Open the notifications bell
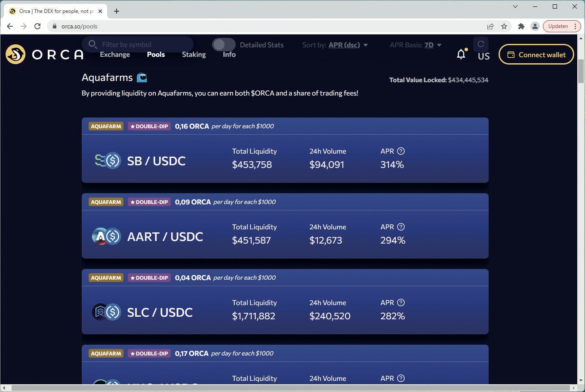The height and width of the screenshot is (392, 585). (461, 54)
